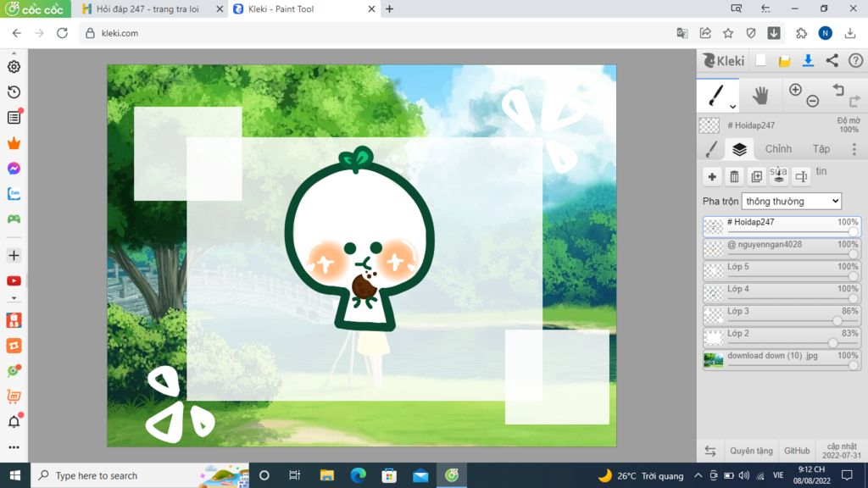Click the Quyên tặng donate link

(751, 451)
